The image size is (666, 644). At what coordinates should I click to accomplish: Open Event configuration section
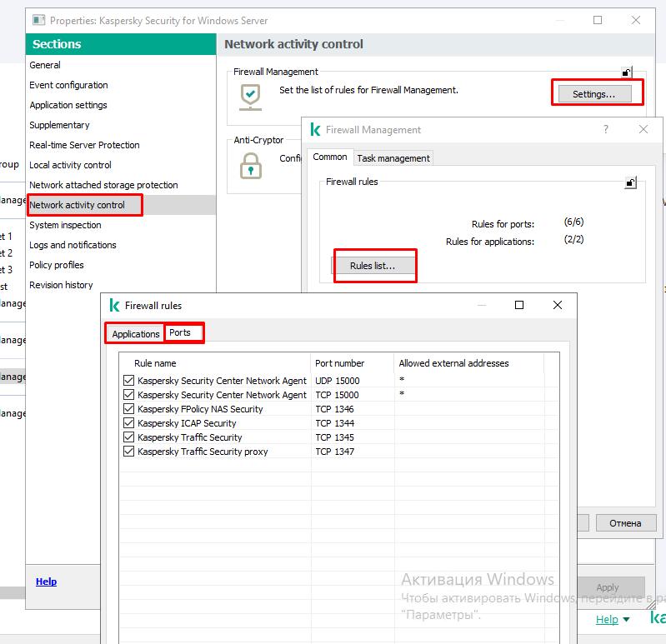68,85
